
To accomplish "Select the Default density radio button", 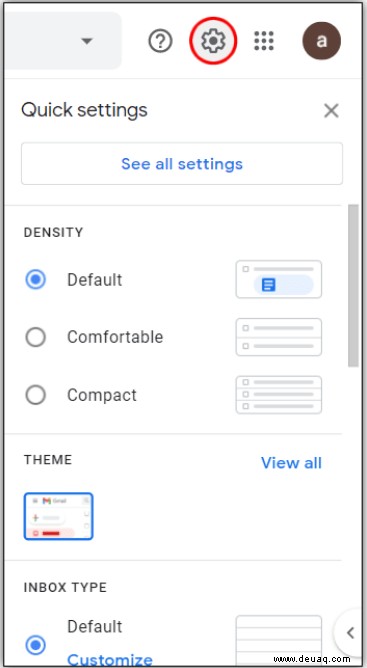I will pos(35,279).
